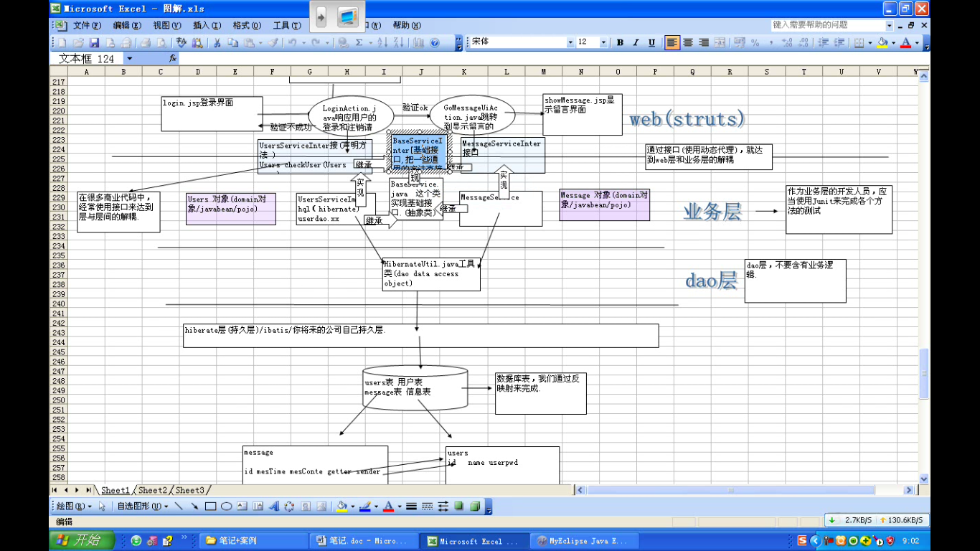Sort descending with Z-A icon

pos(398,42)
